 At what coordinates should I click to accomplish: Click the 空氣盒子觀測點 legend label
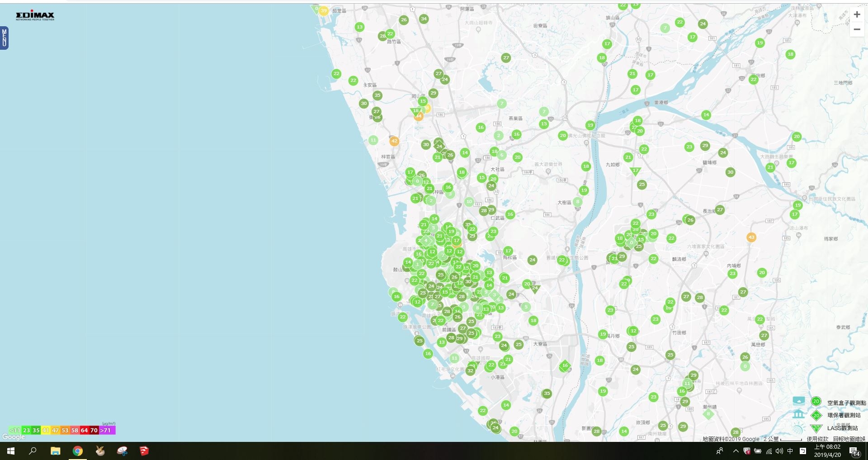847,403
